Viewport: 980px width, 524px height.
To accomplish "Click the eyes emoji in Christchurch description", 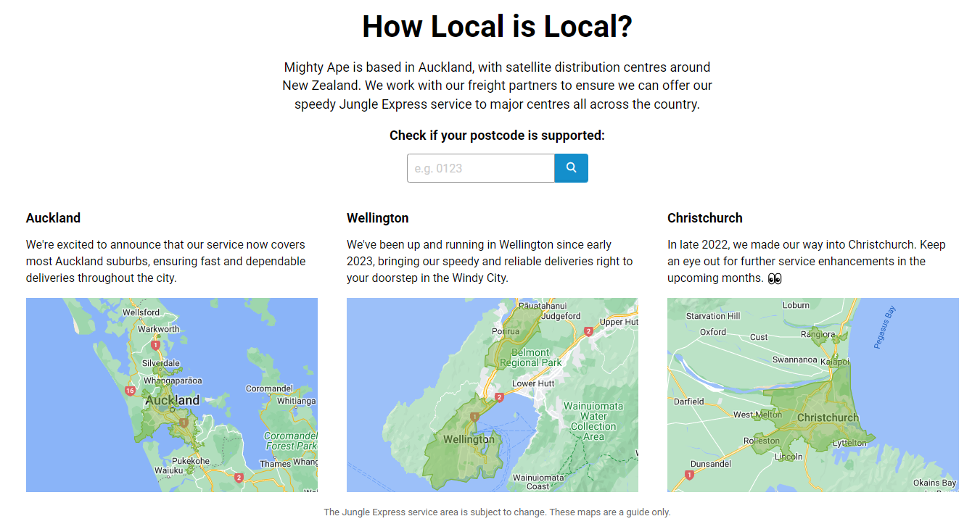I will click(775, 278).
